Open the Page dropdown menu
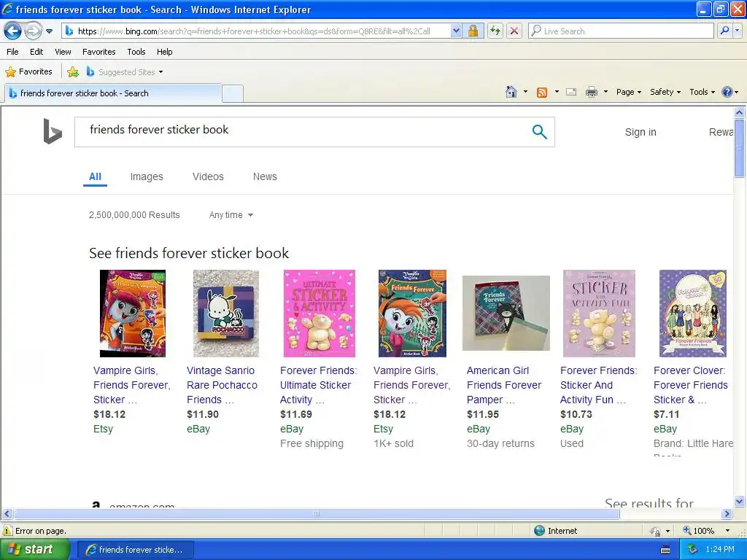747x560 pixels. [x=628, y=92]
